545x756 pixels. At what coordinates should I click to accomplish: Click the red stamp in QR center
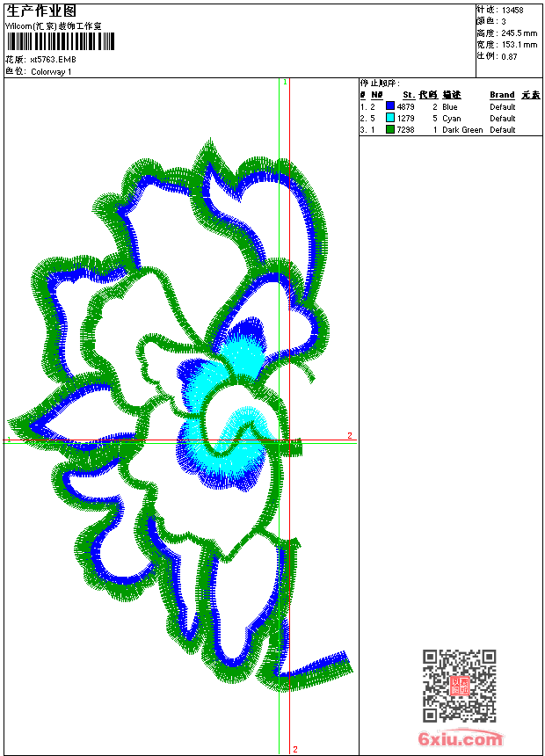tap(459, 686)
